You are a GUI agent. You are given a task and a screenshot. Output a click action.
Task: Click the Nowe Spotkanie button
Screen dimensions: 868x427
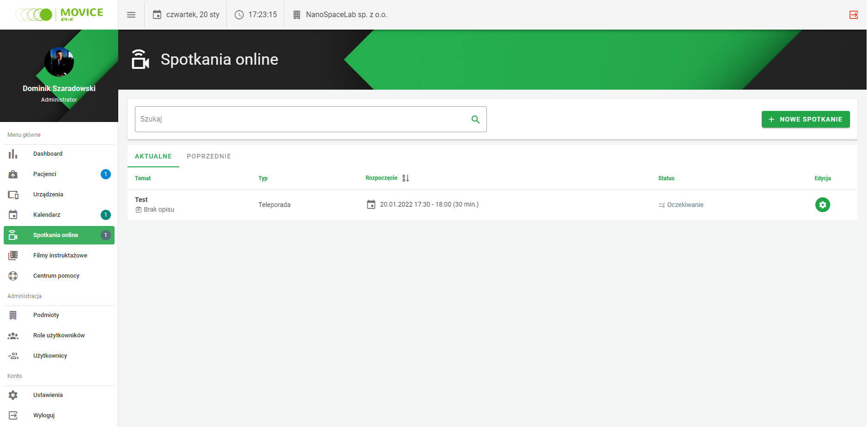805,119
